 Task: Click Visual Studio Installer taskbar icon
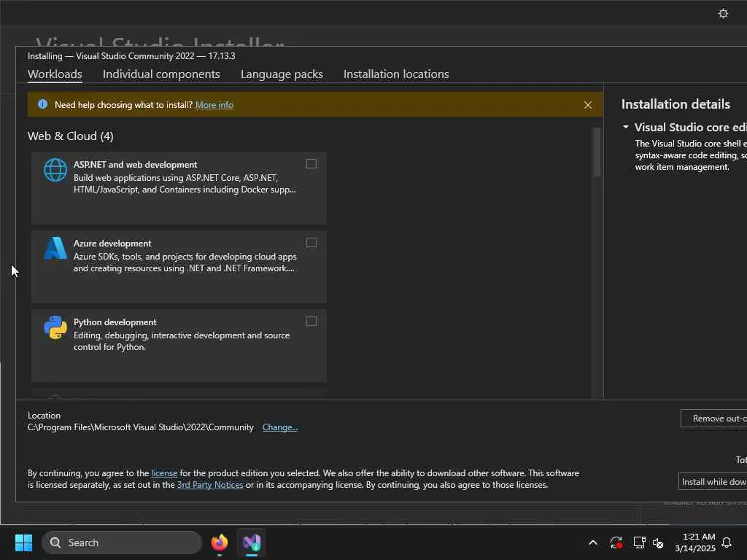tap(252, 542)
